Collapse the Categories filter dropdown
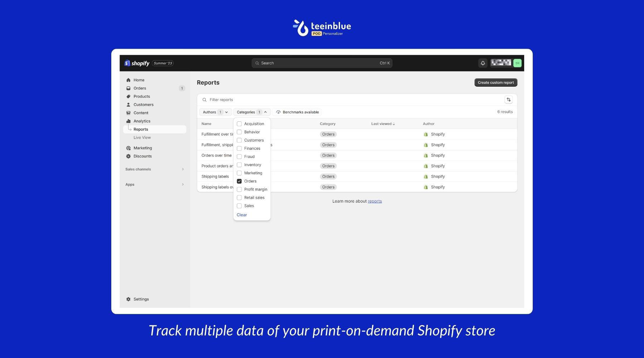 click(x=252, y=112)
